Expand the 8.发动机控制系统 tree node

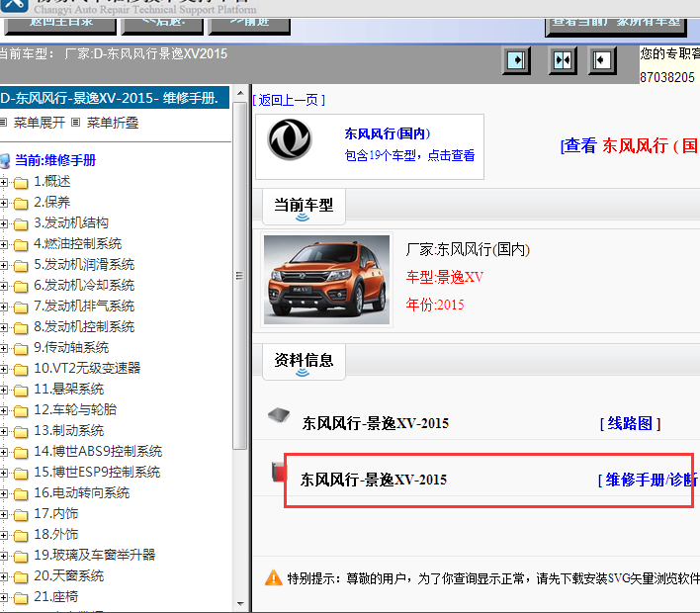click(4, 328)
